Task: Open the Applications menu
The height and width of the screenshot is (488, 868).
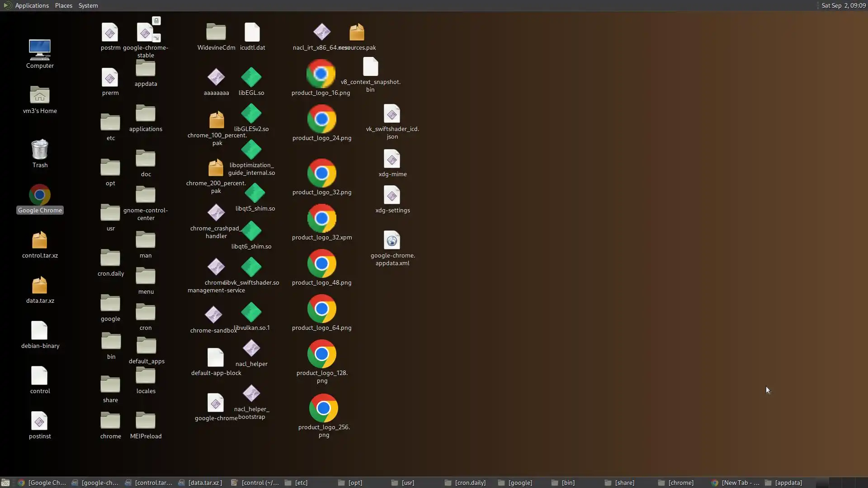Action: (x=32, y=5)
